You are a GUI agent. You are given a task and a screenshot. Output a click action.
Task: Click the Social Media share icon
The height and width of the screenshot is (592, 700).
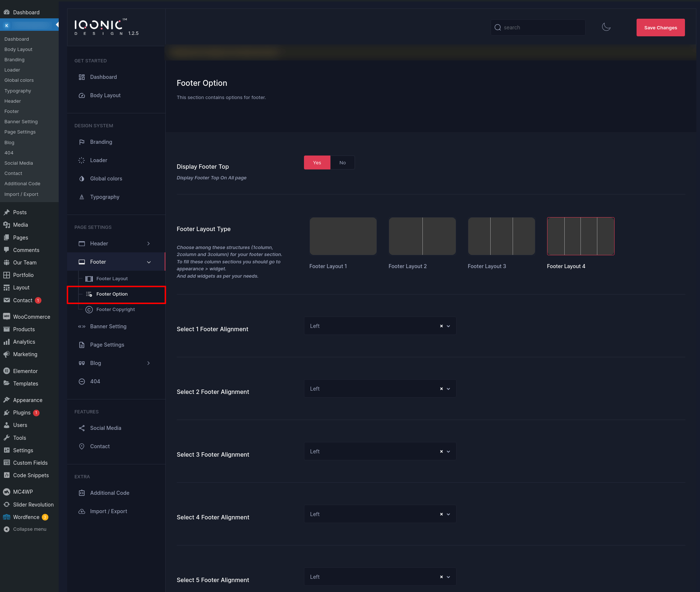[82, 428]
